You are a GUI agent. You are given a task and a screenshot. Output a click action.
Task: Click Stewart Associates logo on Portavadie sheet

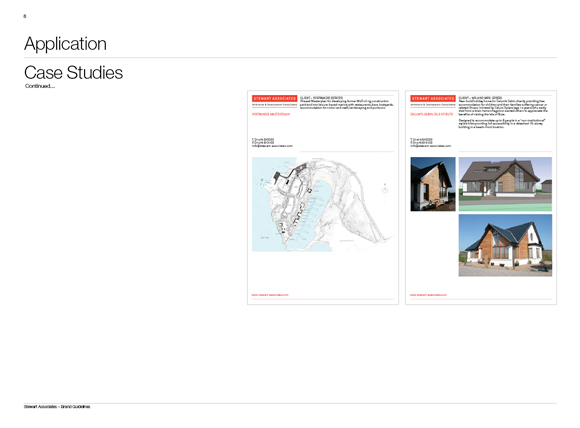click(x=274, y=98)
